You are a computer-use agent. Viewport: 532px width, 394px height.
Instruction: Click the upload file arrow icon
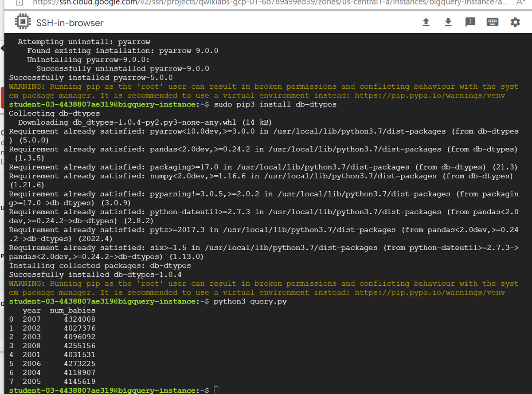425,22
